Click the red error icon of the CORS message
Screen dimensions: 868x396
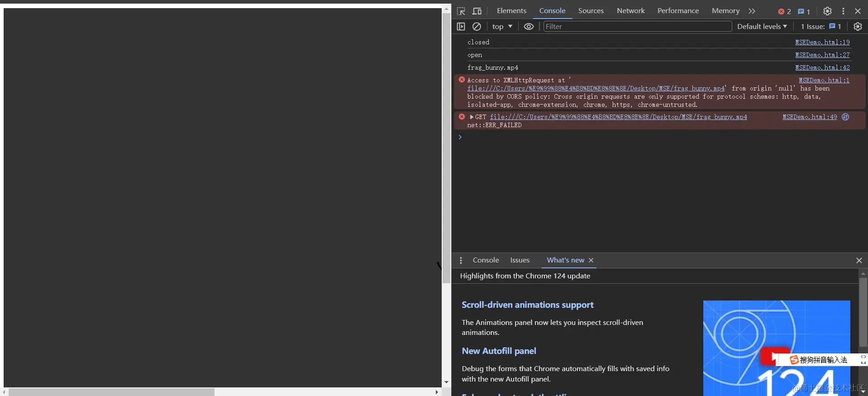pyautogui.click(x=462, y=80)
